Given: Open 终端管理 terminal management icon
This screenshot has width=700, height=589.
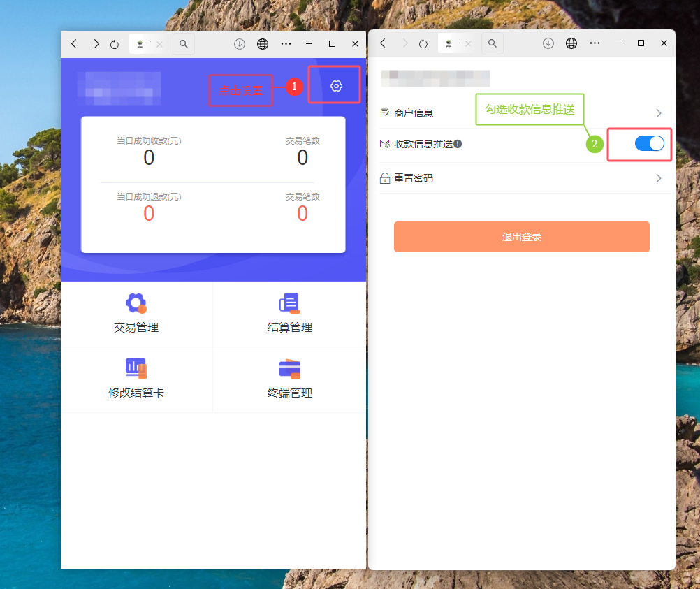Looking at the screenshot, I should (289, 368).
